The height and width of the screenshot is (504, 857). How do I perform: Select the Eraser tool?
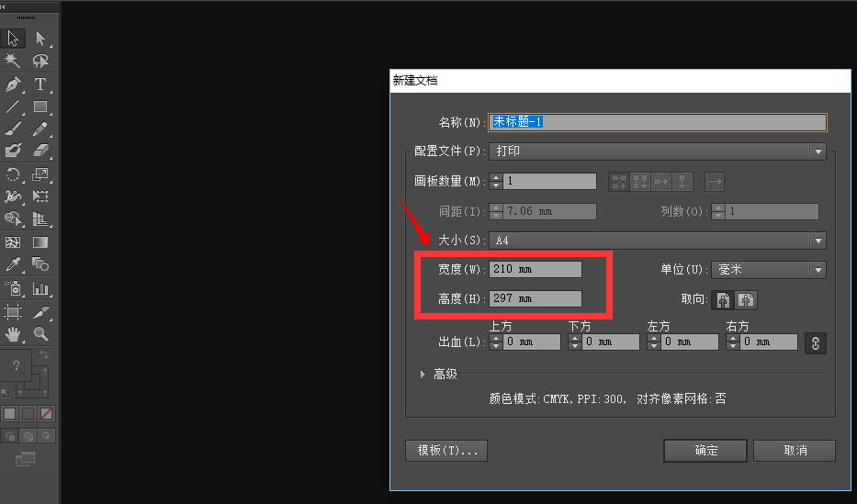point(40,151)
